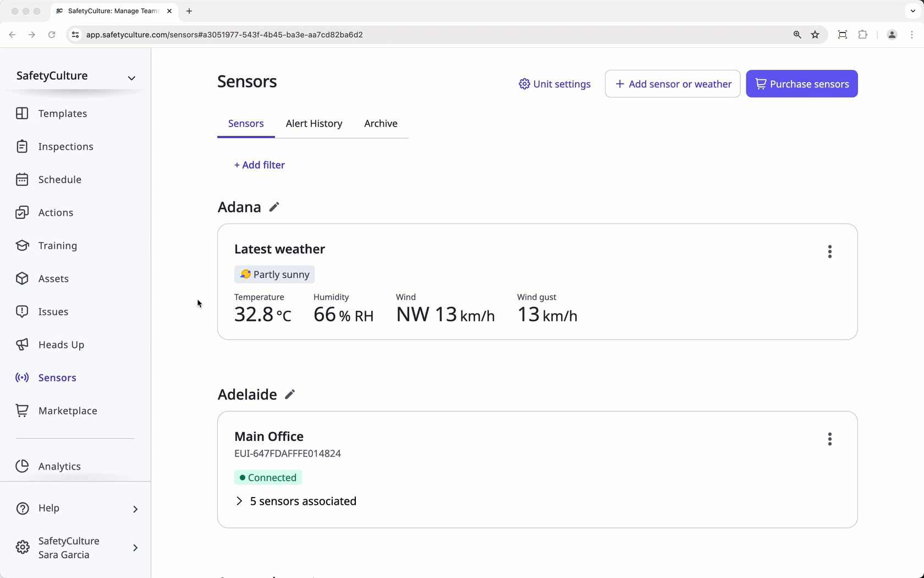Edit the Adana site name pencil
Screen dimensions: 924x578
click(x=274, y=207)
